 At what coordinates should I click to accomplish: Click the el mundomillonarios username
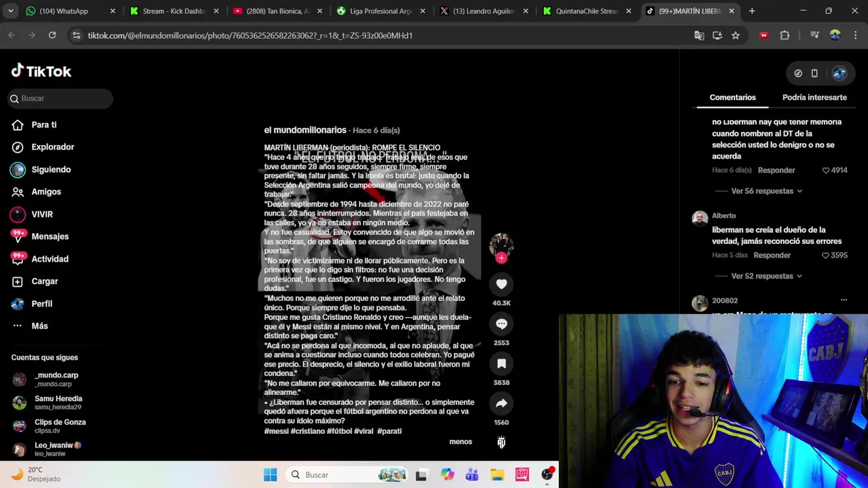(305, 130)
